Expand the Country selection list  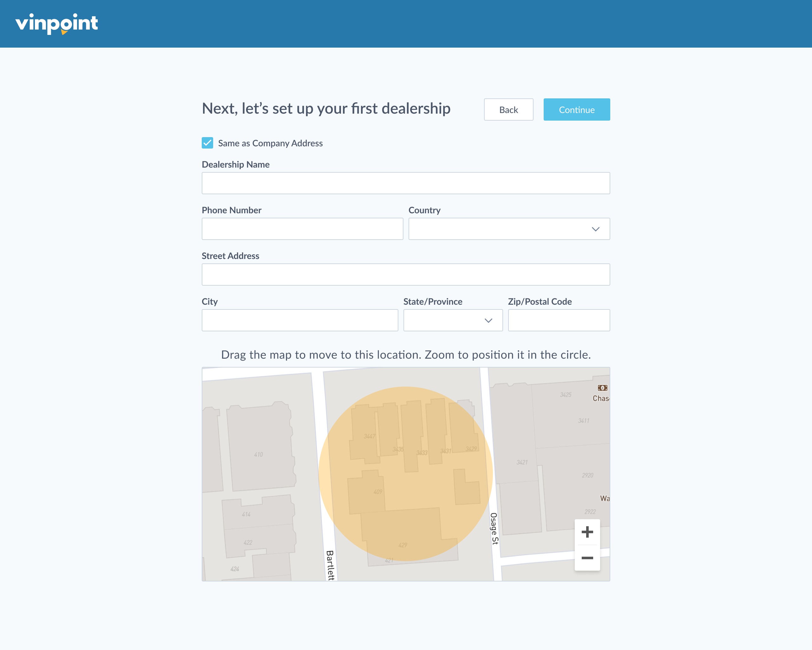(509, 229)
